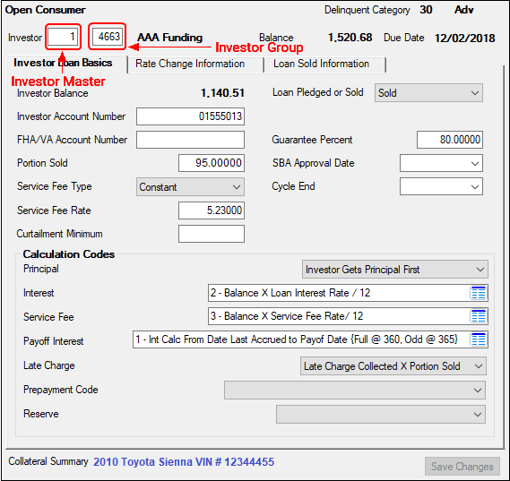Focus the Guarantee Percent field
The width and height of the screenshot is (510, 481).
[450, 140]
